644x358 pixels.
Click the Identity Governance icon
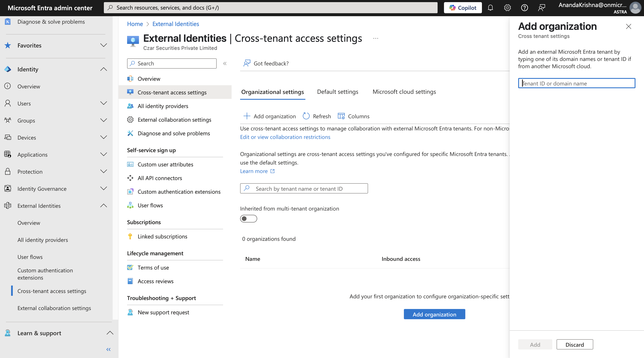8,188
